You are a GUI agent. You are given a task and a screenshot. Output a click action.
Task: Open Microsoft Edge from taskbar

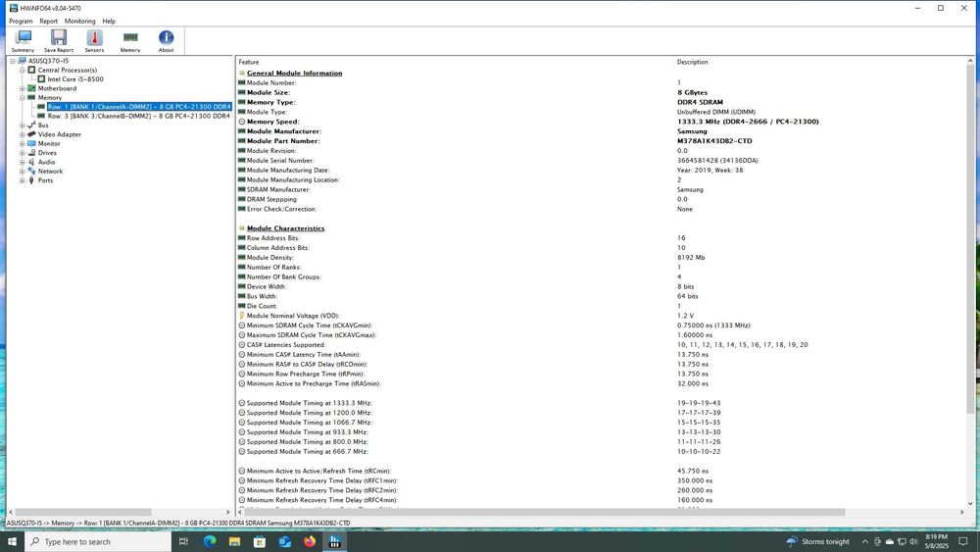pyautogui.click(x=210, y=541)
